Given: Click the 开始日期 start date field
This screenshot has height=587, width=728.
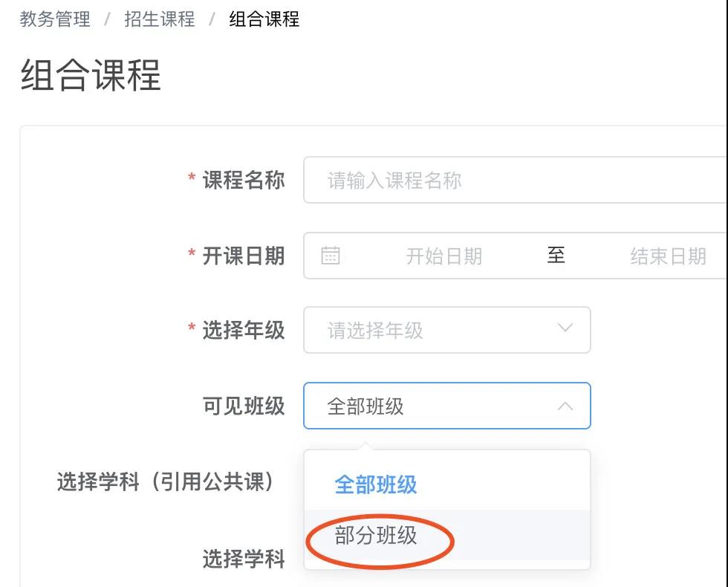Looking at the screenshot, I should pos(443,256).
